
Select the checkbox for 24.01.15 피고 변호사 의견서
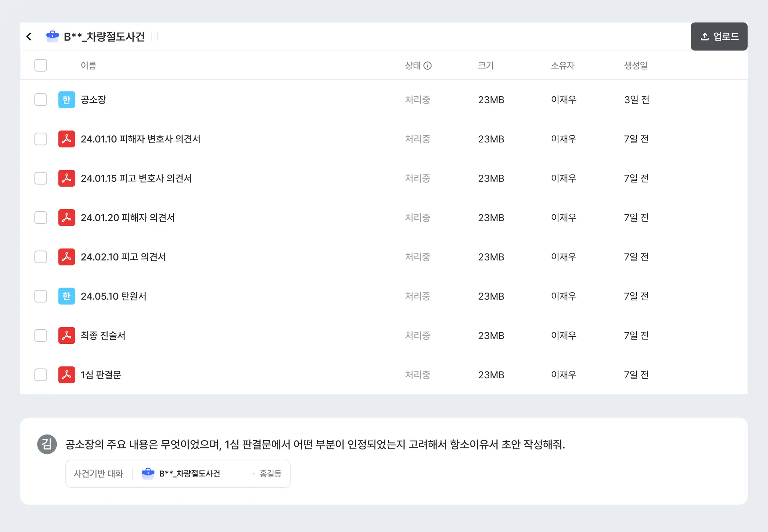[x=40, y=178]
